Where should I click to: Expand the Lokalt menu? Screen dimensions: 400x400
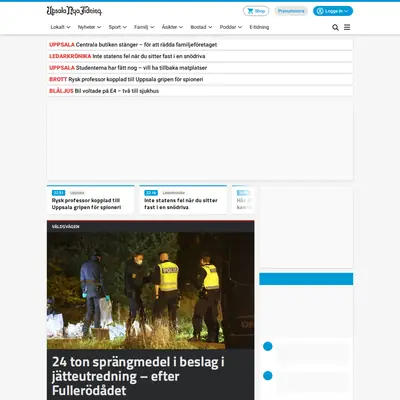point(60,27)
